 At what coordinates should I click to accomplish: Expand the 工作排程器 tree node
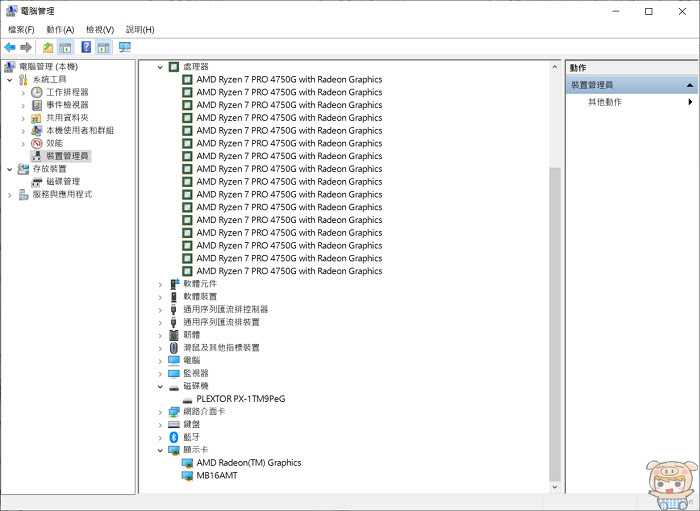point(23,93)
